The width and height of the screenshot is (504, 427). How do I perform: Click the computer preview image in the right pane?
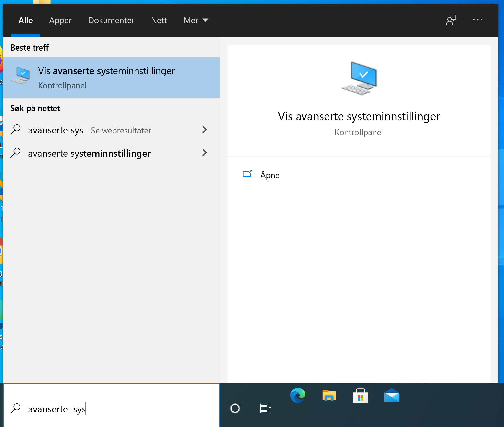coord(358,78)
